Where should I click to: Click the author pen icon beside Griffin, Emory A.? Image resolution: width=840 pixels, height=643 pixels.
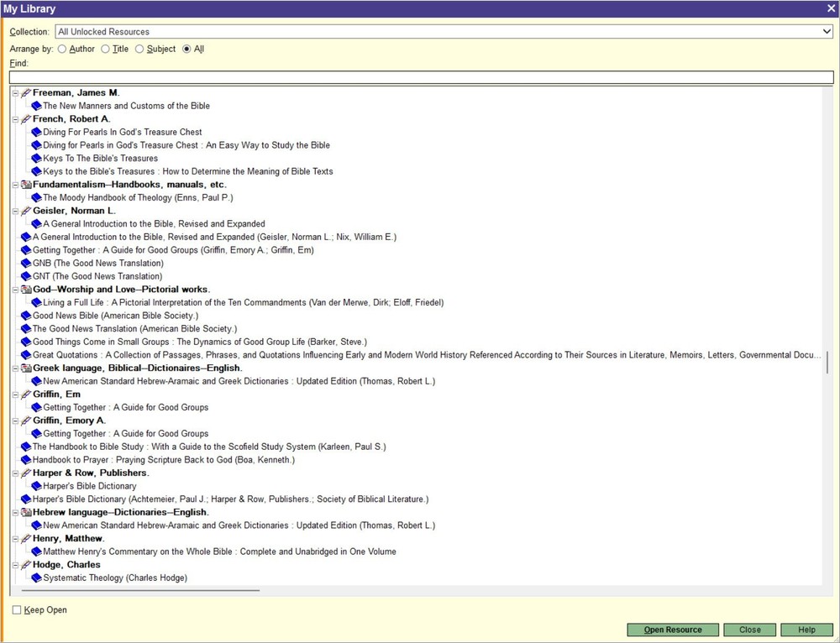(26, 421)
